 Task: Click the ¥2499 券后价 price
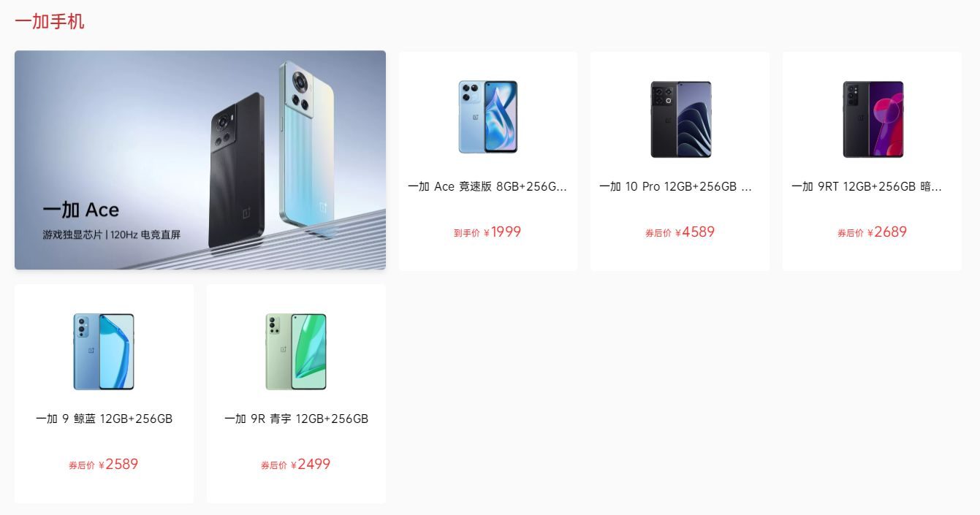coord(296,465)
